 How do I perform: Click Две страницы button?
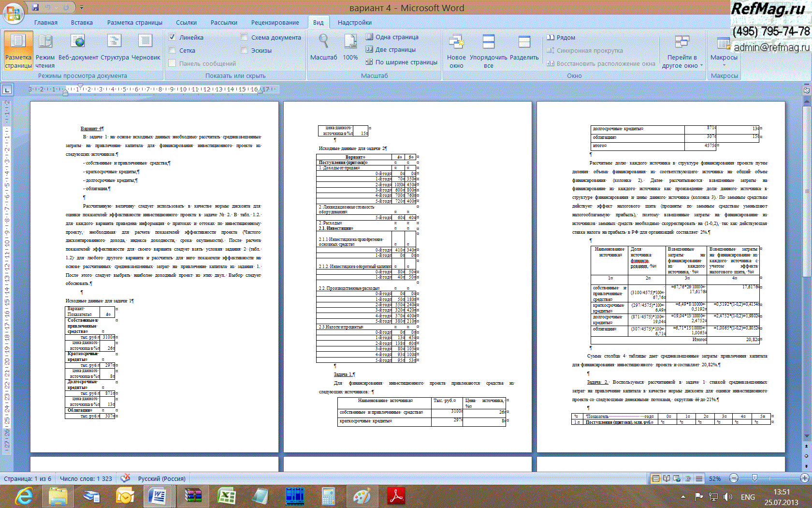click(391, 49)
